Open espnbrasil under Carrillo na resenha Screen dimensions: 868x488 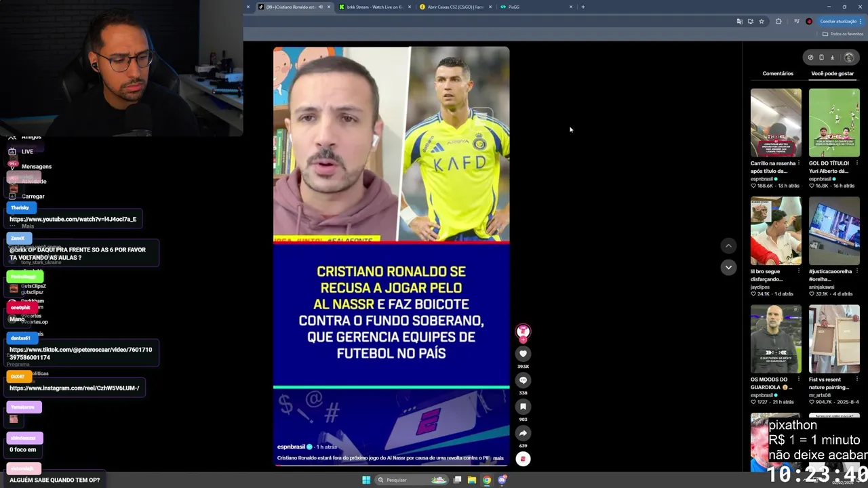(763, 179)
